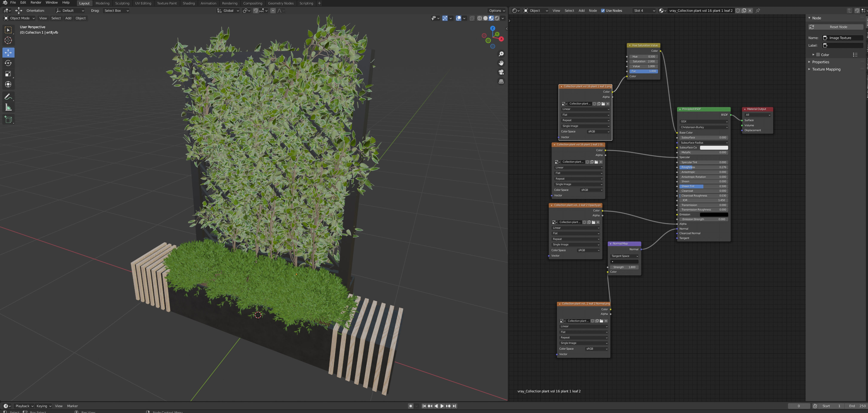This screenshot has height=413, width=868.
Task: Open the Object Mode dropdown
Action: [19, 18]
